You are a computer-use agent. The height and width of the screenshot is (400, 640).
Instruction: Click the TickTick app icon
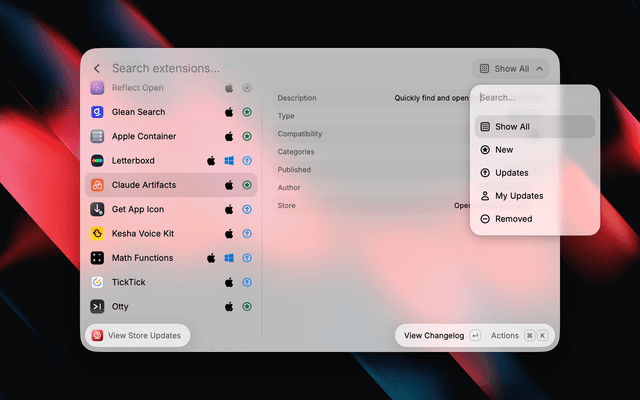click(97, 282)
